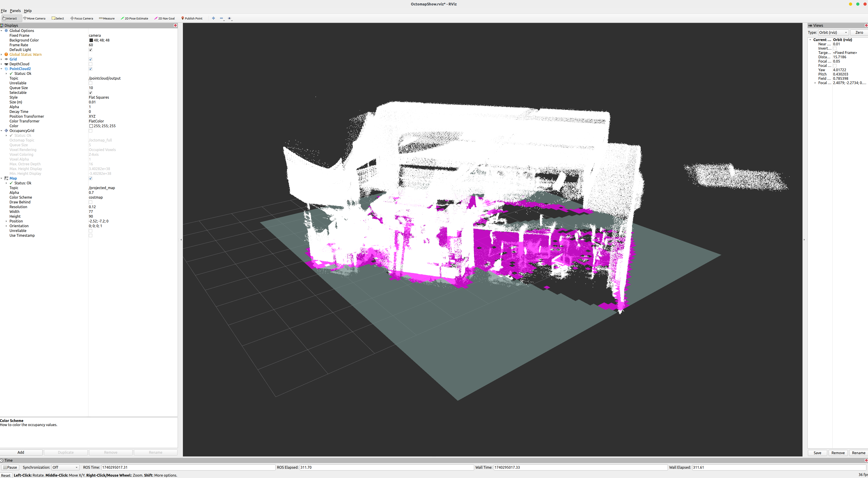The width and height of the screenshot is (868, 478).
Task: Uncheck the Grid display checkbox
Action: (x=90, y=59)
